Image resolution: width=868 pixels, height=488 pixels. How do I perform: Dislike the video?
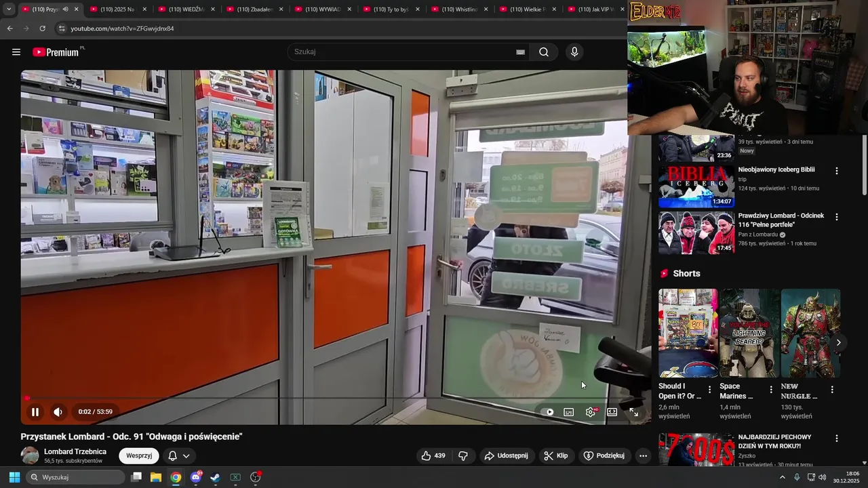coord(463,455)
